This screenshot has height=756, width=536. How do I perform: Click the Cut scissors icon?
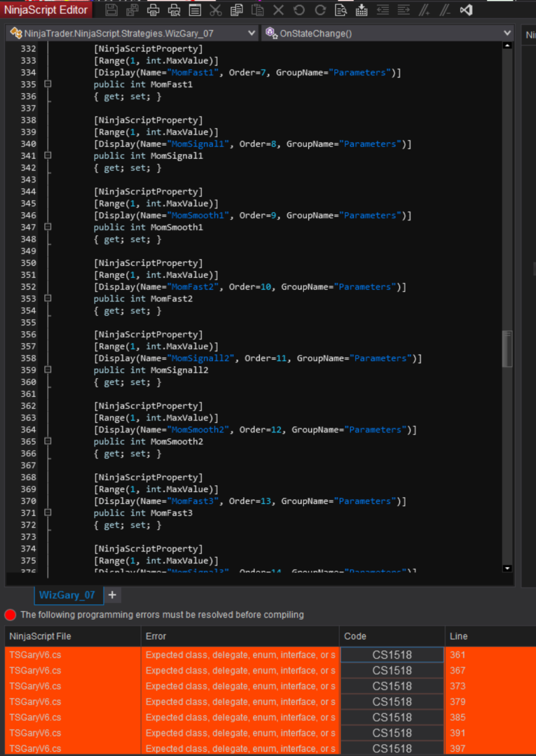point(216,9)
